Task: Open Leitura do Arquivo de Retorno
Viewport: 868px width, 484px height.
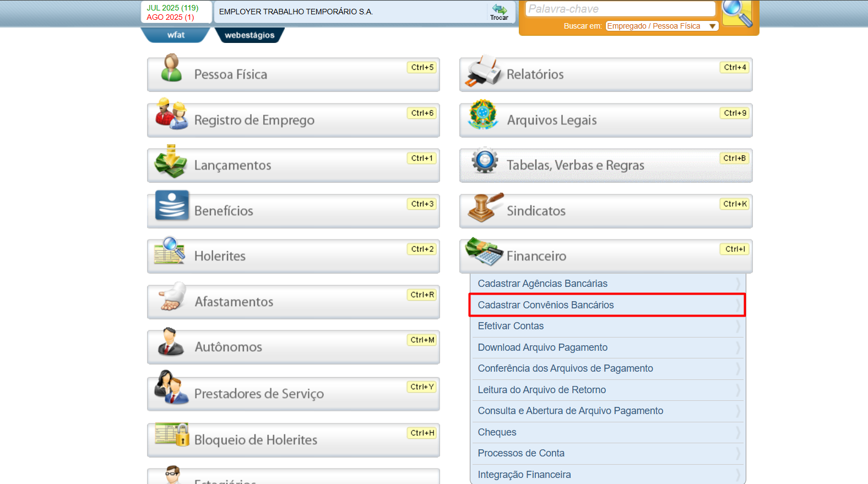Action: tap(607, 390)
